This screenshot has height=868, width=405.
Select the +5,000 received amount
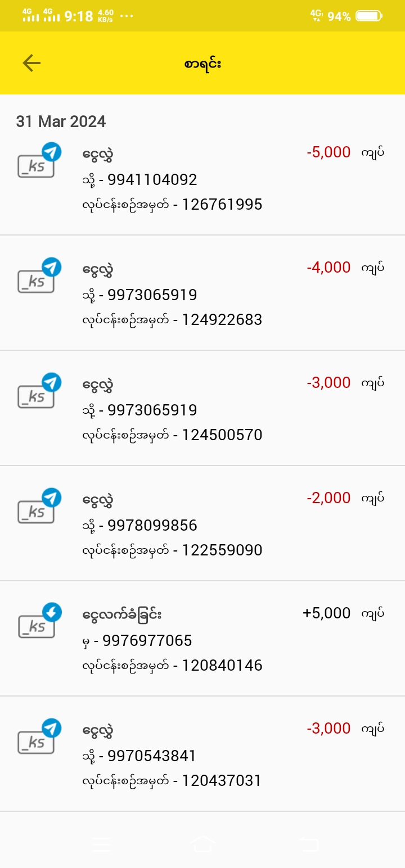(326, 613)
